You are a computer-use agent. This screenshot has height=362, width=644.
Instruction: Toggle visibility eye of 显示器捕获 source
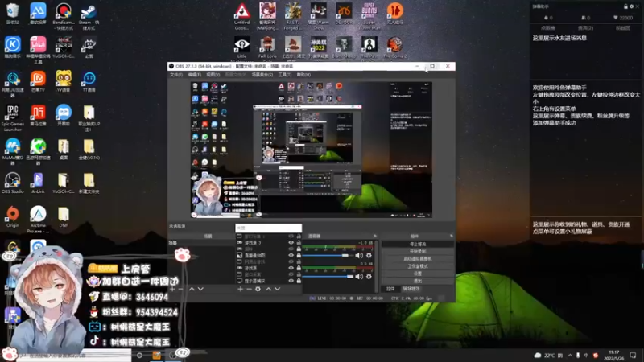tap(291, 281)
